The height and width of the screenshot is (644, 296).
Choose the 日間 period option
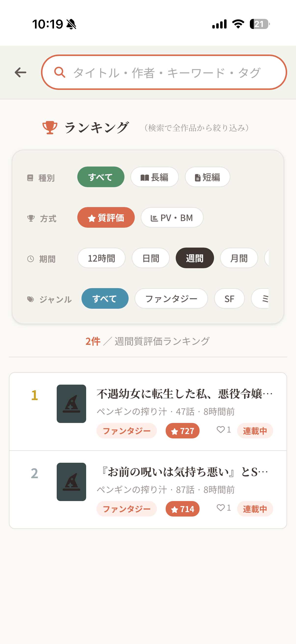click(x=151, y=258)
